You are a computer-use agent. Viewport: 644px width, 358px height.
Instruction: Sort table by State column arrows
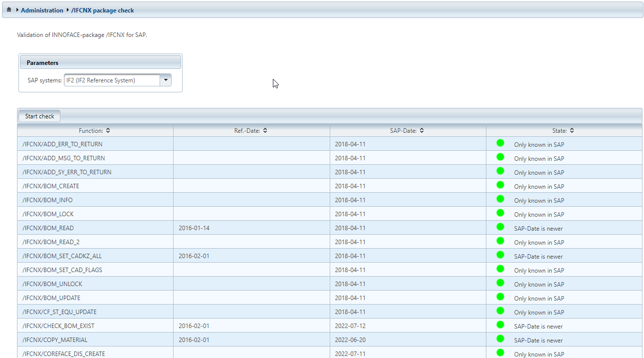[x=572, y=131]
